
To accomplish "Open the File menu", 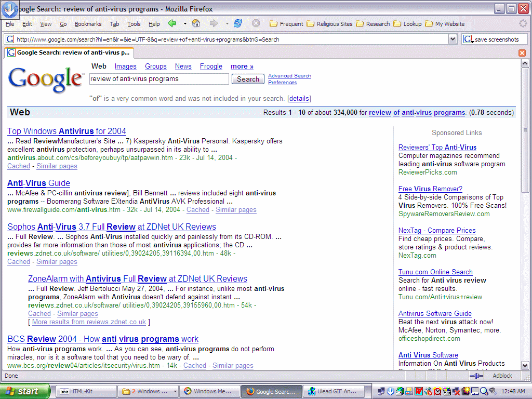I will pyautogui.click(x=10, y=24).
